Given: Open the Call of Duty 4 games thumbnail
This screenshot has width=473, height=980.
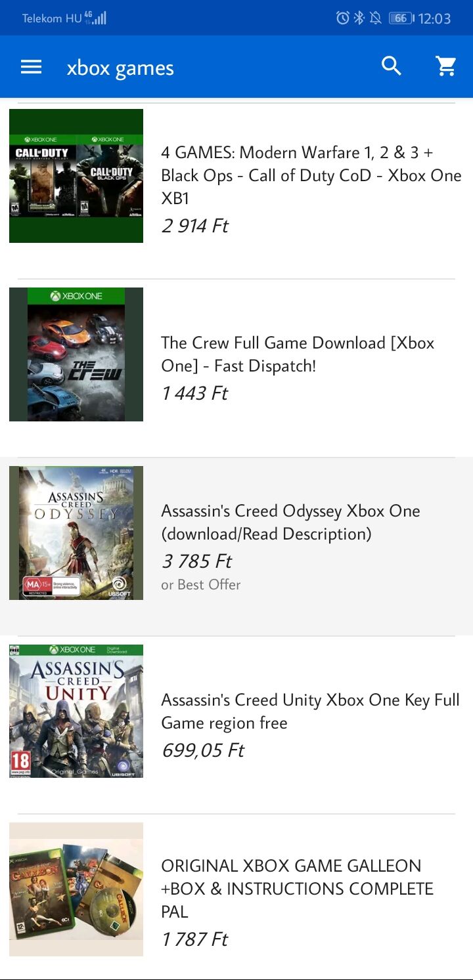Looking at the screenshot, I should tap(76, 176).
